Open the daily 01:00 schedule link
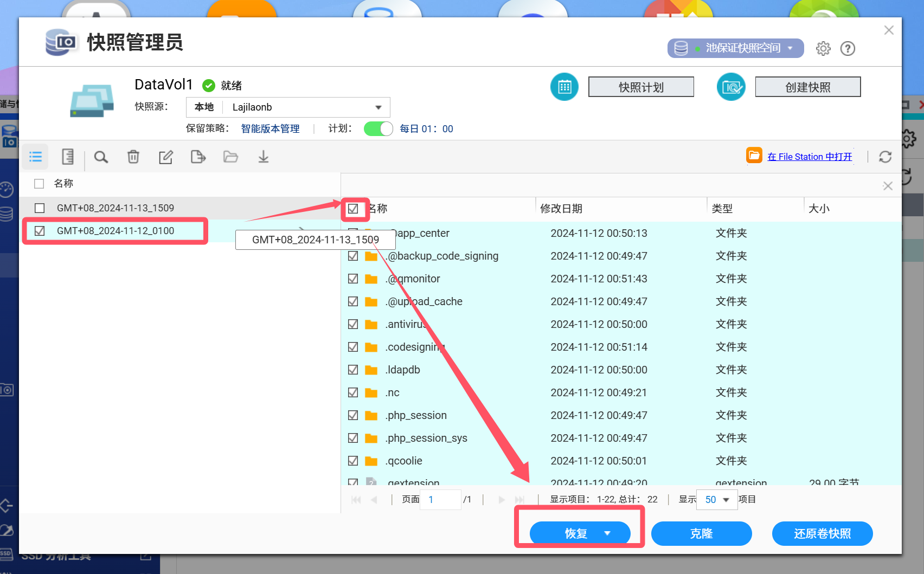 (x=426, y=128)
